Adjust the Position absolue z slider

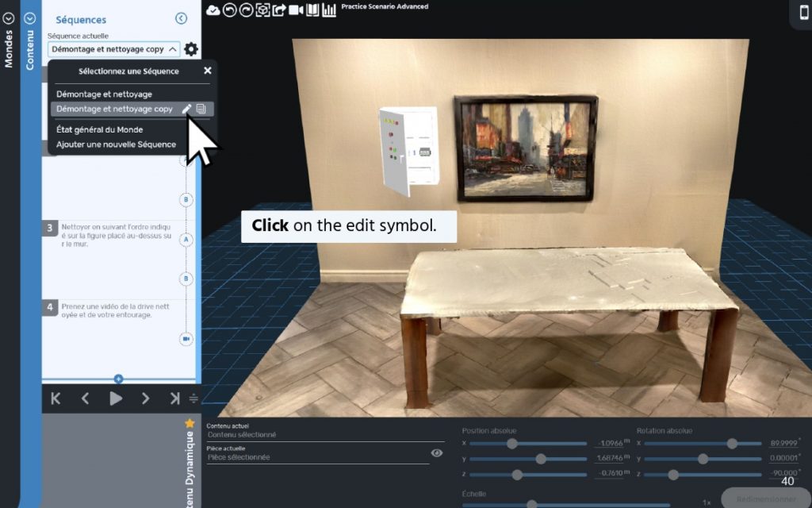517,475
